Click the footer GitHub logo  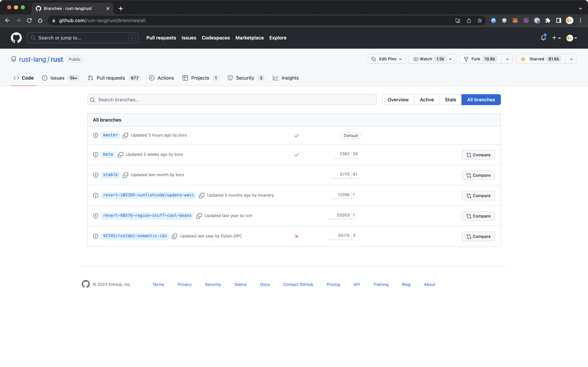pyautogui.click(x=86, y=284)
